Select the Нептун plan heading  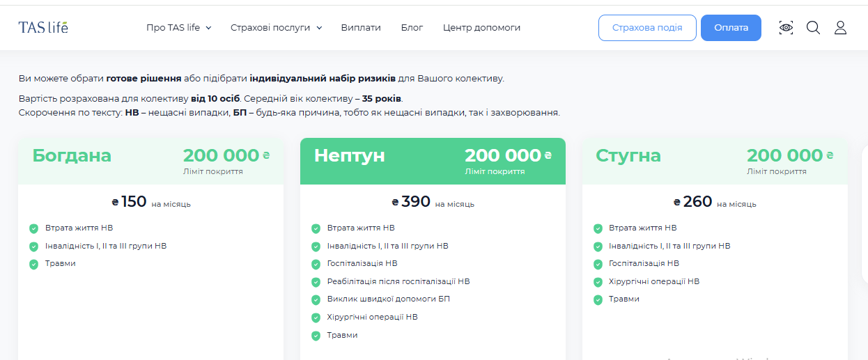point(350,155)
